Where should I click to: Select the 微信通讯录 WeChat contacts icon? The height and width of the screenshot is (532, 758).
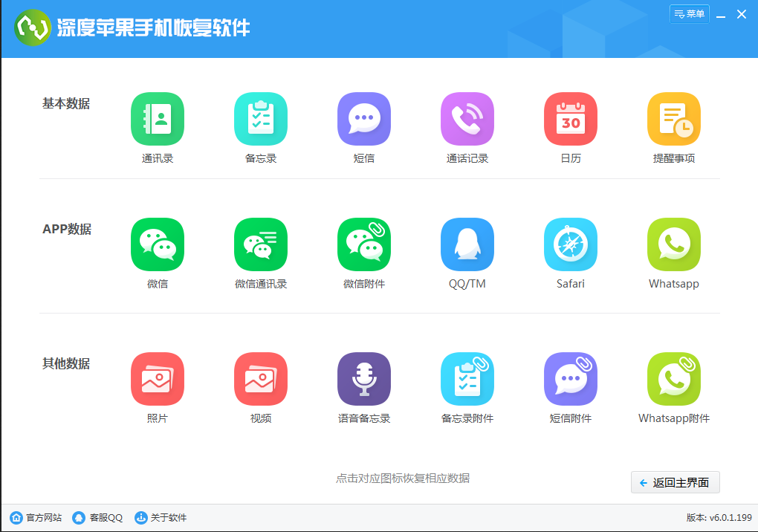pyautogui.click(x=261, y=244)
